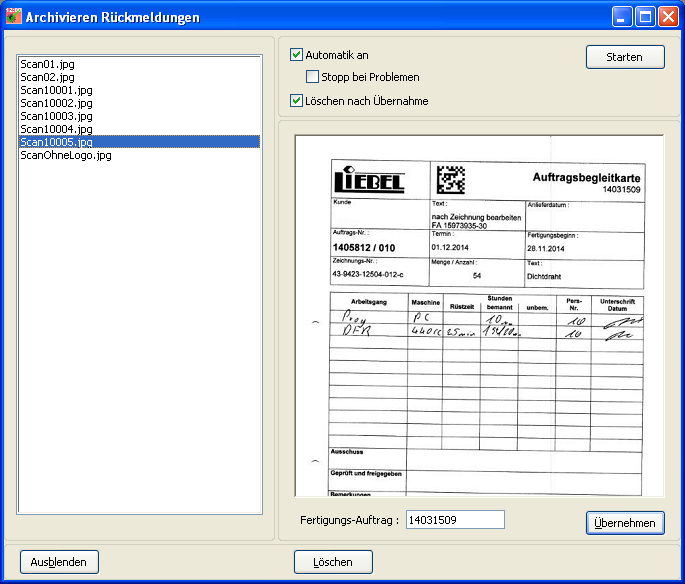Click the Fertigungs-Auftrag number field

coord(455,520)
